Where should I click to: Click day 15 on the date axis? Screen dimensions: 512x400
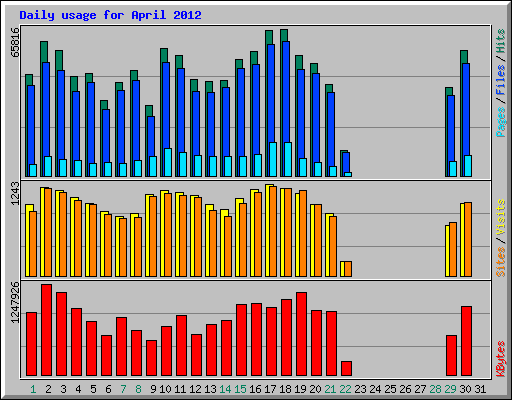(x=240, y=389)
